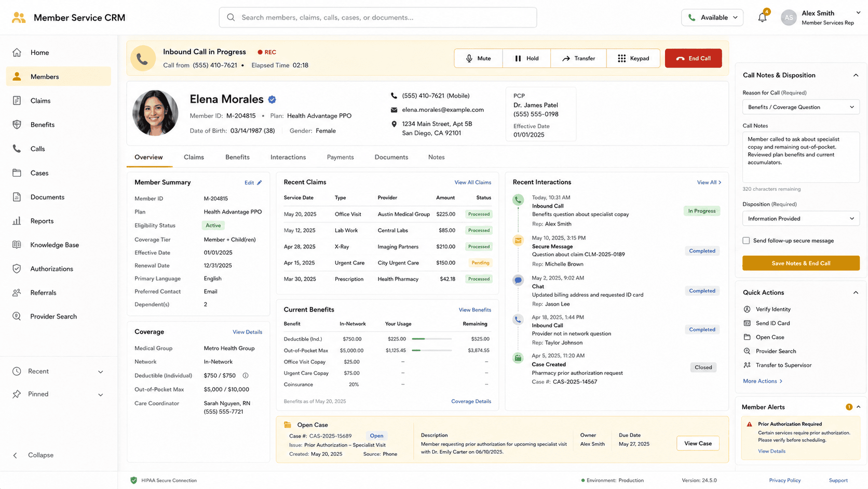The image size is (868, 489).
Task: Open the View All Claims link
Action: (x=472, y=182)
